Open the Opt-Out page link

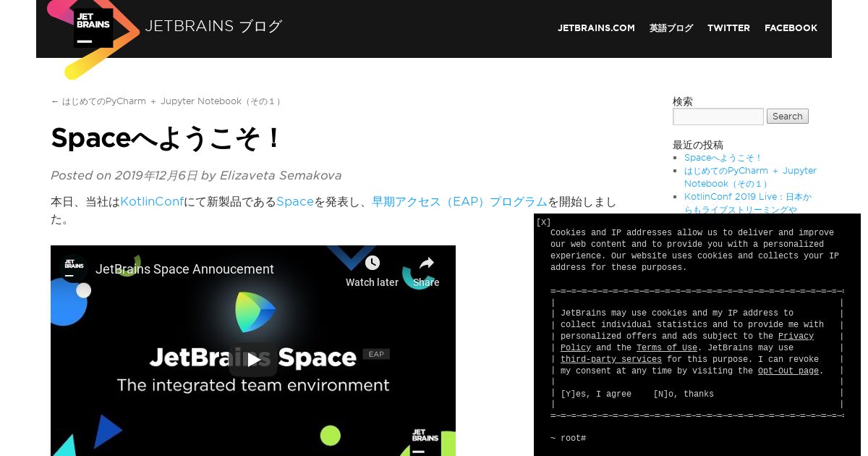click(788, 371)
